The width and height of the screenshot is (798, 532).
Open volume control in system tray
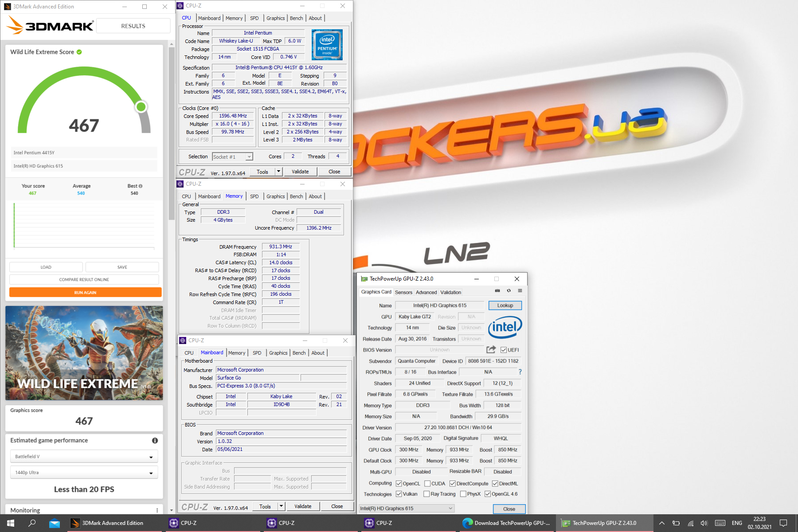click(704, 523)
